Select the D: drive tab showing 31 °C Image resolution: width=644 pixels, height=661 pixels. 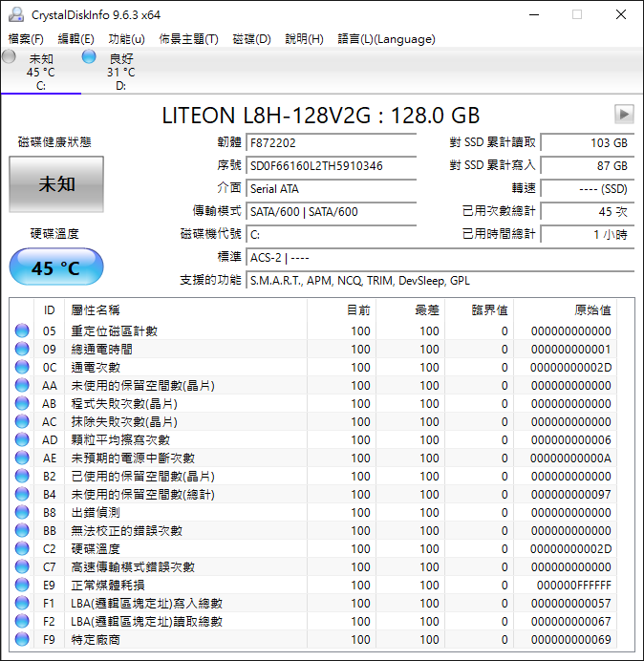(121, 72)
